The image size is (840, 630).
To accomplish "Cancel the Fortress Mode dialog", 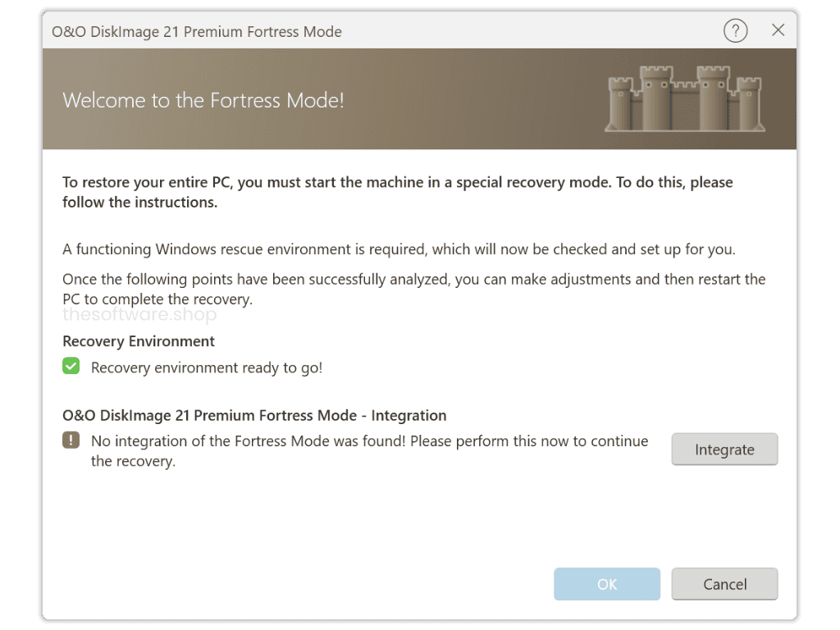I will tap(724, 584).
